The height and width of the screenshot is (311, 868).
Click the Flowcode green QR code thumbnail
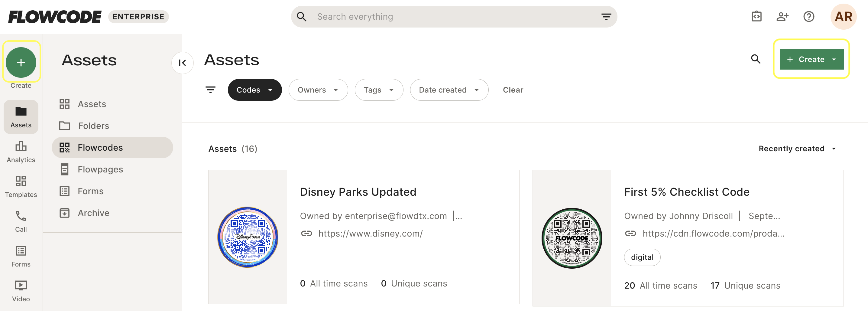point(572,238)
